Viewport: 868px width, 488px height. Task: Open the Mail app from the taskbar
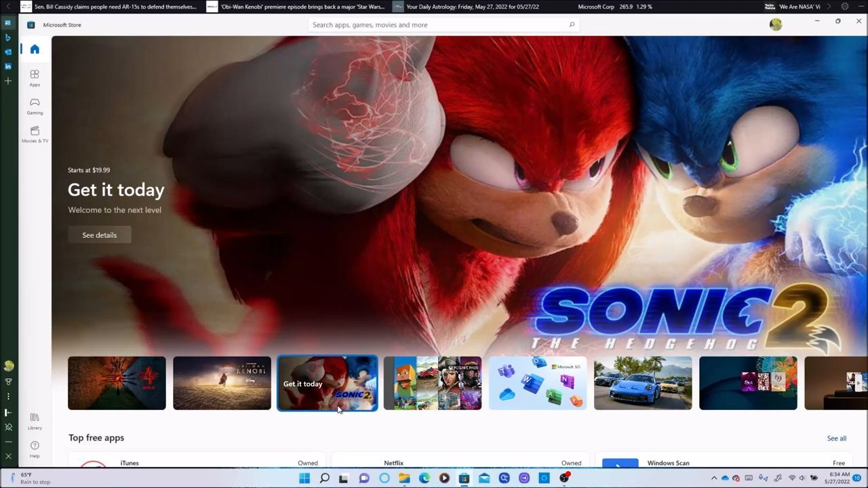coord(484,478)
